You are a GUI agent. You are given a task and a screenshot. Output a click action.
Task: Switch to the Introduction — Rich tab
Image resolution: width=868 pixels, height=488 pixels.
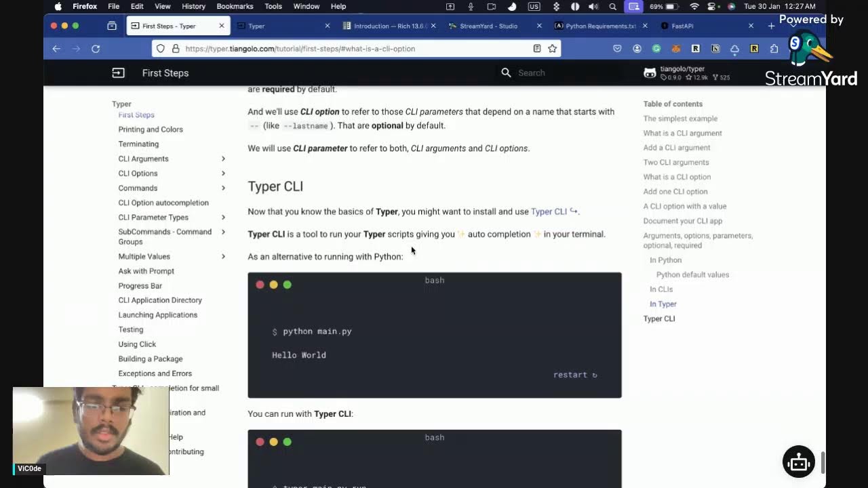pyautogui.click(x=390, y=26)
